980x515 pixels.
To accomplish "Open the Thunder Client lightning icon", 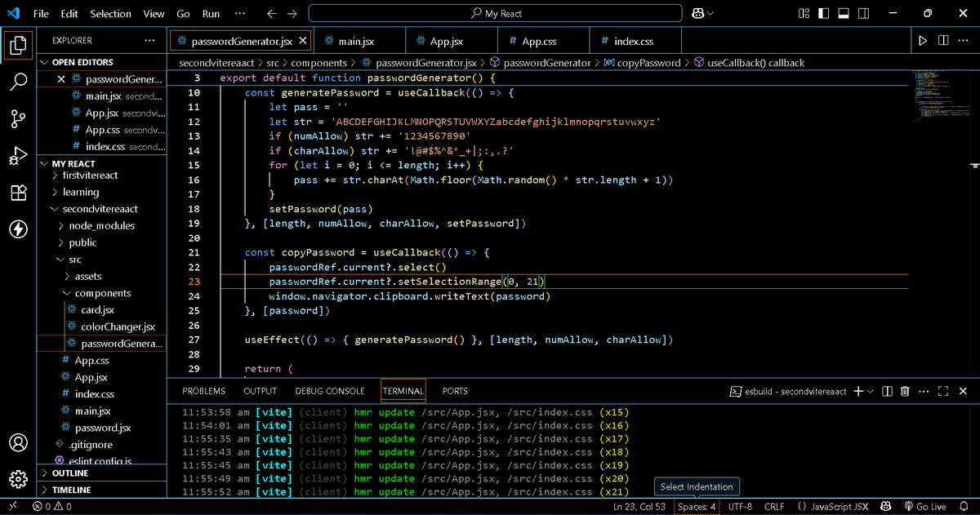I will click(x=18, y=229).
